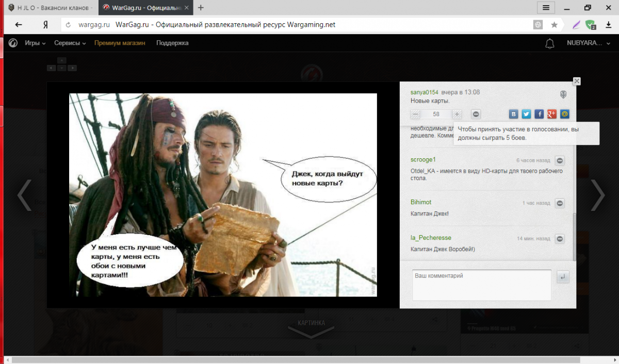Report the comment by scrooge1
Viewport: 619px width, 364px height.
pos(560,160)
